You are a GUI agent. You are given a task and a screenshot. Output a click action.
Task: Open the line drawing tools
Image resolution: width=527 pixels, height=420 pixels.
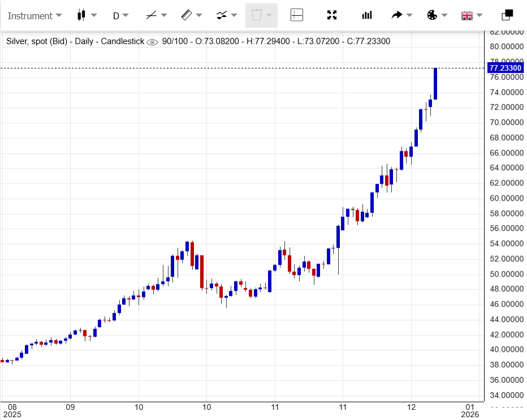(x=156, y=15)
